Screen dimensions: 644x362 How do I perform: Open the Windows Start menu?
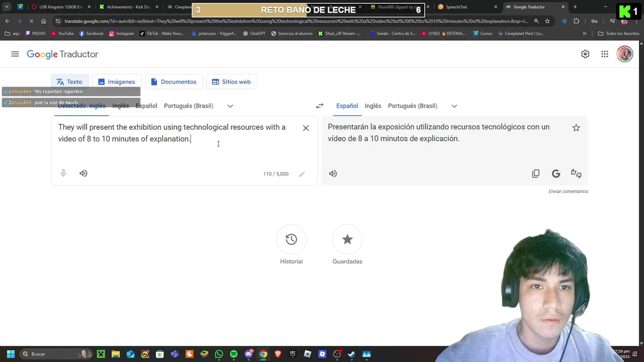pyautogui.click(x=11, y=354)
